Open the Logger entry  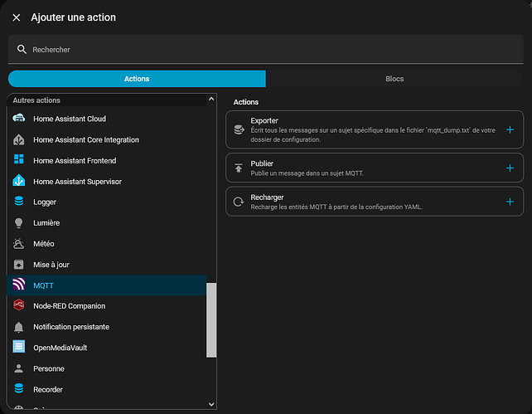point(46,202)
